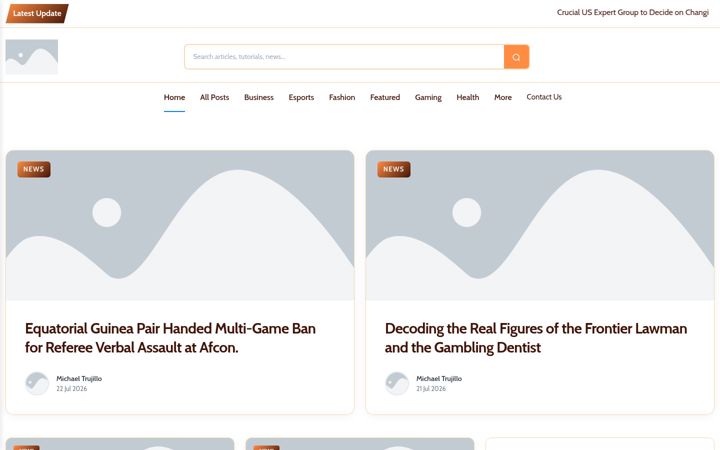Click the Frontier Lawman article thumbnail image
Viewport: 720px width, 450px height.
coord(540,225)
